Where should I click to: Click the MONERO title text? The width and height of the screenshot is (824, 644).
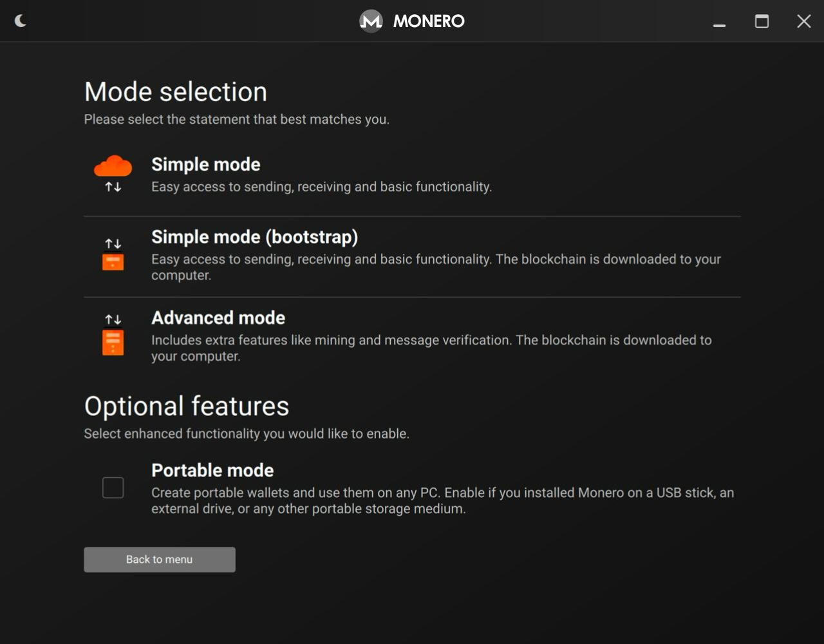pos(429,21)
